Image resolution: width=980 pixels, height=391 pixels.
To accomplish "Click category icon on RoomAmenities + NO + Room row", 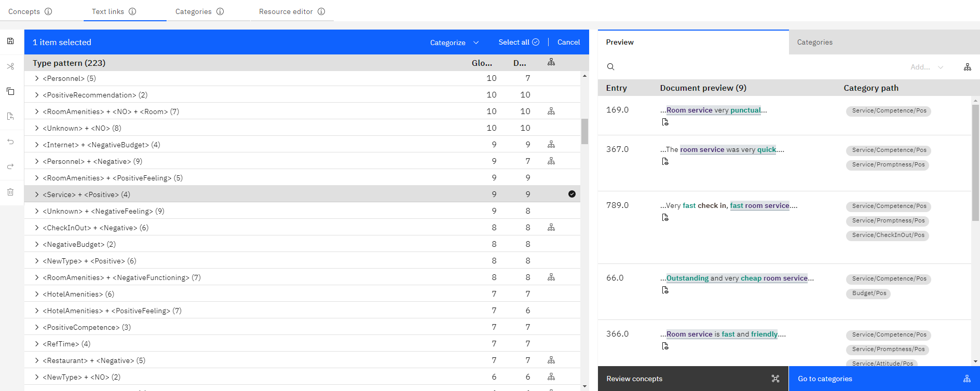I will [551, 111].
